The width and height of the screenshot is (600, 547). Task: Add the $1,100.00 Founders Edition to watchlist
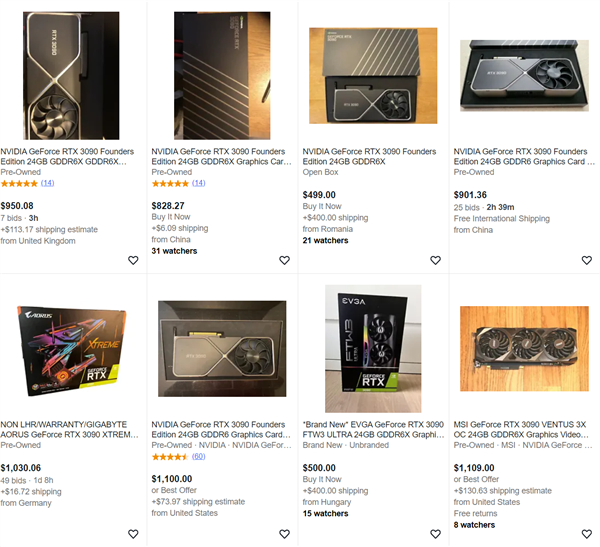pyautogui.click(x=284, y=534)
